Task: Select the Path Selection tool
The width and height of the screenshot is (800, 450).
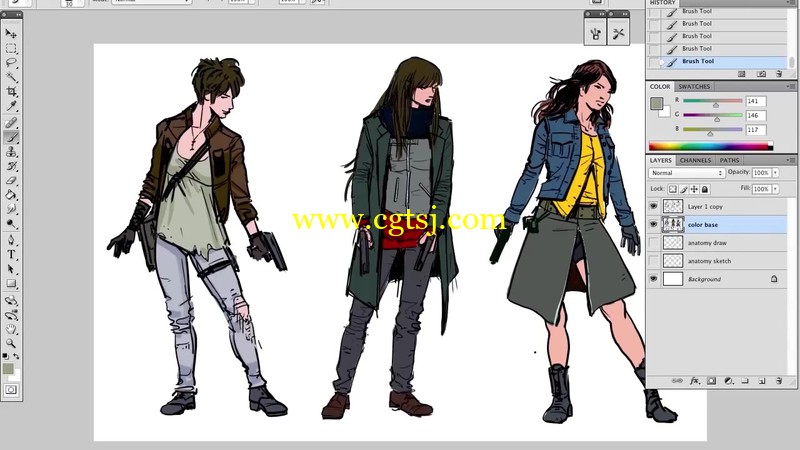Action: (11, 269)
